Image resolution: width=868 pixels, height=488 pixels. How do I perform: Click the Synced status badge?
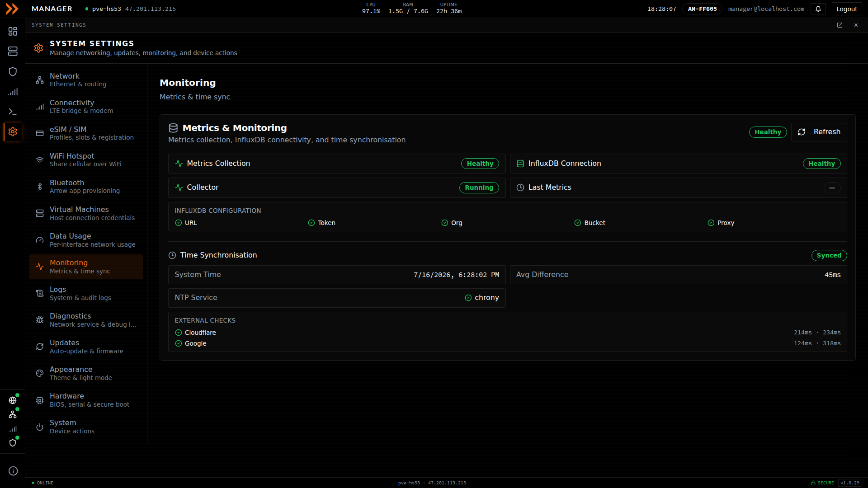829,255
